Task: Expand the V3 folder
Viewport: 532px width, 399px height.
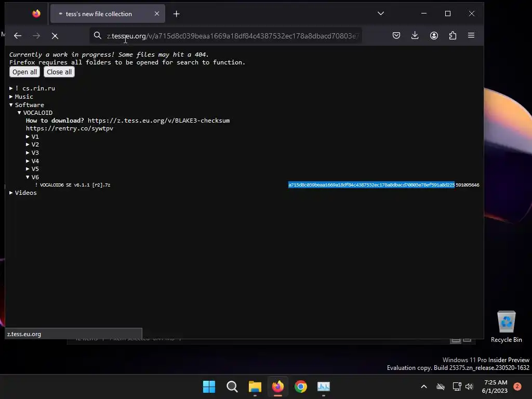Action: click(x=33, y=153)
